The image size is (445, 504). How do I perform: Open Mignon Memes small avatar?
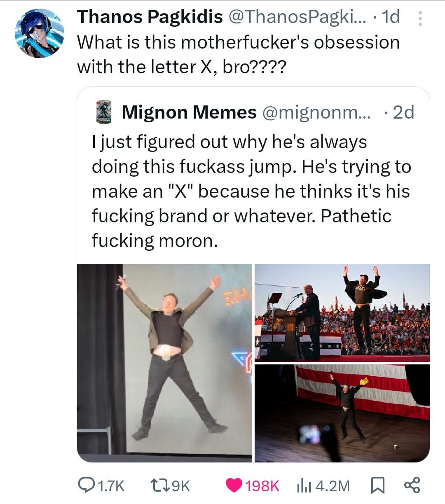(104, 112)
